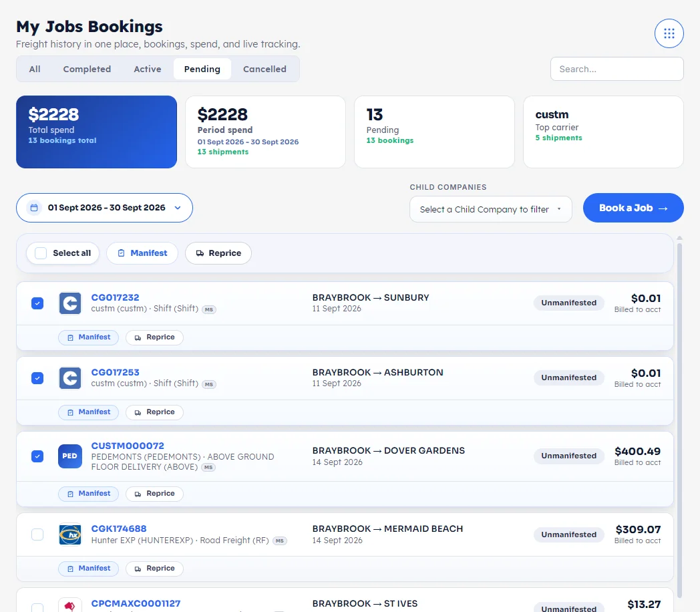
Task: Manifest booking CG017253
Action: [88, 412]
